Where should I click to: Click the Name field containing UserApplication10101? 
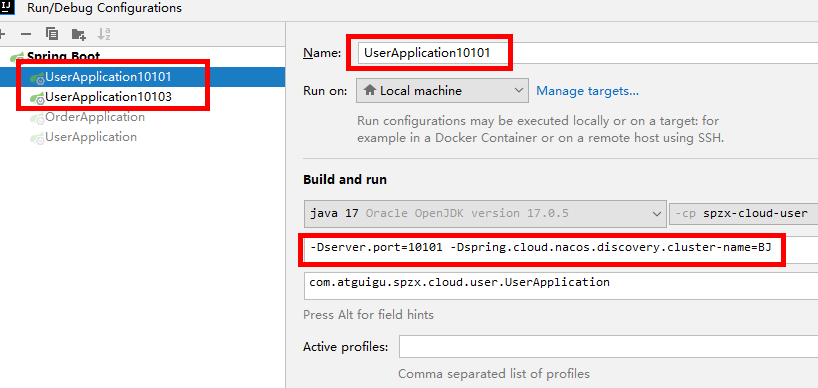pyautogui.click(x=588, y=53)
